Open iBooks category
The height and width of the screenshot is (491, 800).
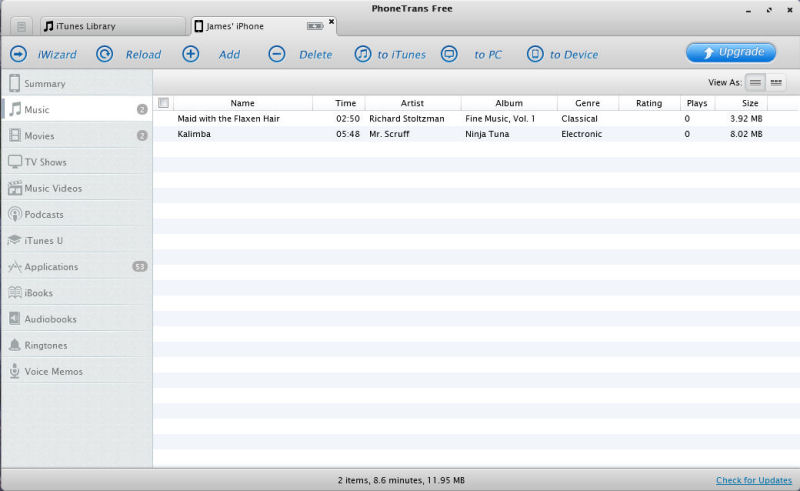click(x=77, y=293)
